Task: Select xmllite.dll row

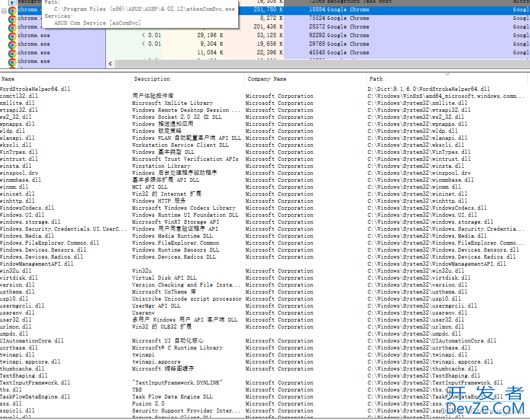Action: point(265,103)
